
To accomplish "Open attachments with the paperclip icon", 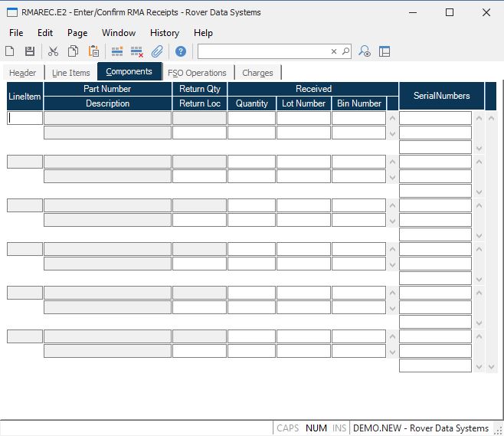I will click(157, 51).
